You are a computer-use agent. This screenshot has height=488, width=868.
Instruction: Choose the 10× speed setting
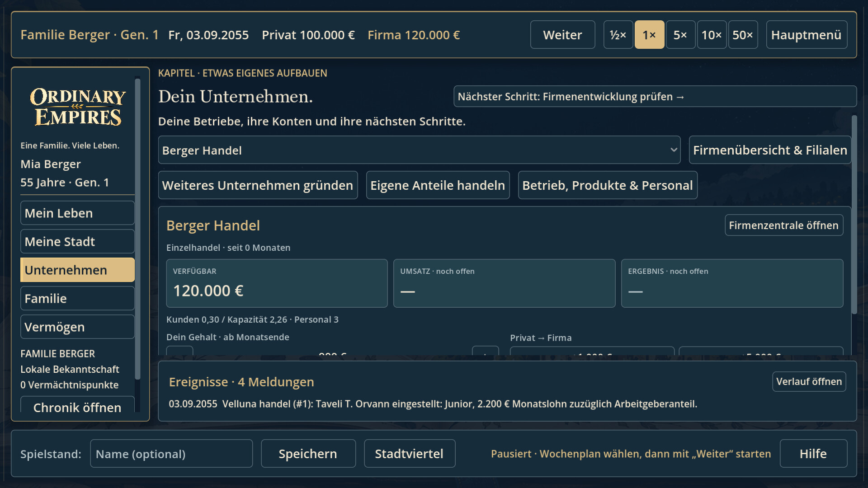coord(712,35)
